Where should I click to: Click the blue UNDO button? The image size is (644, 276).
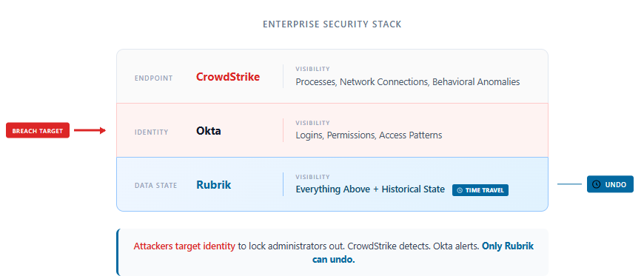610,184
